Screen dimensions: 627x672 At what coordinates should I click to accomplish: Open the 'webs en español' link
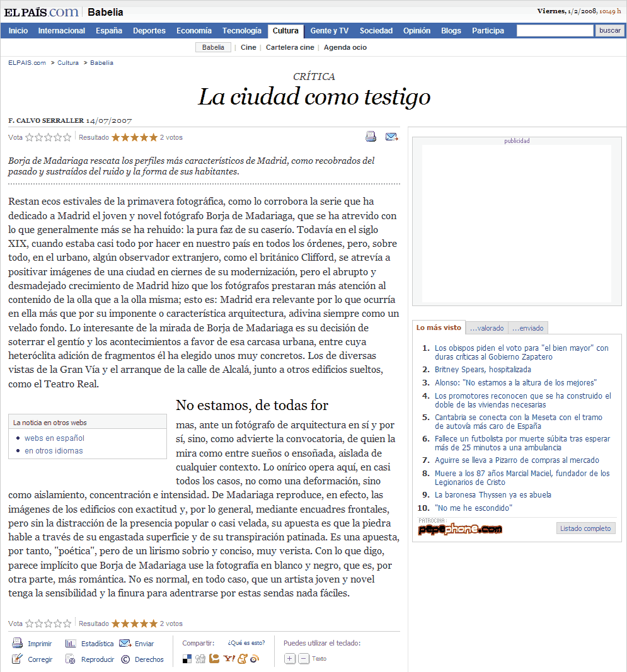tap(54, 438)
